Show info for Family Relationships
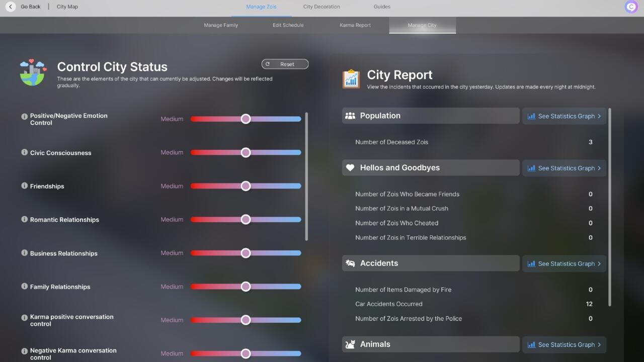The width and height of the screenshot is (644, 362). 24,286
